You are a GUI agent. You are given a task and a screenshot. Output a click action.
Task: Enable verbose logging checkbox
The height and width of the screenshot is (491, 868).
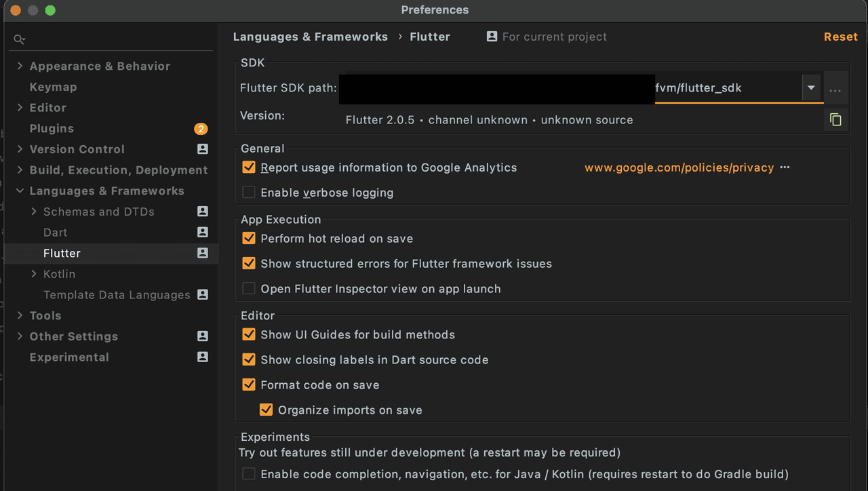click(249, 193)
